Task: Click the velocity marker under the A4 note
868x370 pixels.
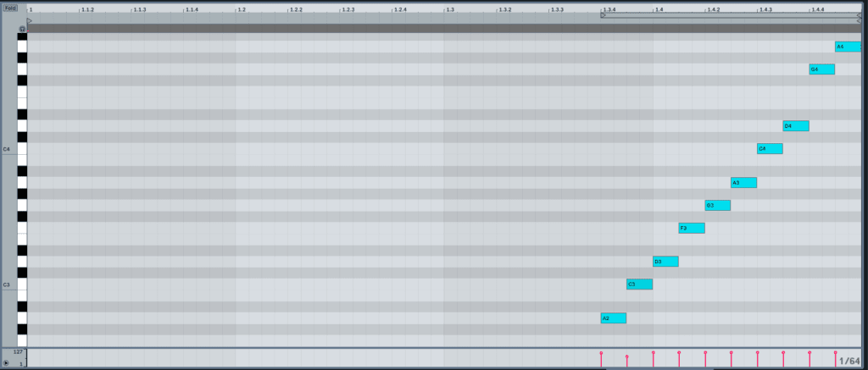Action: (x=835, y=353)
